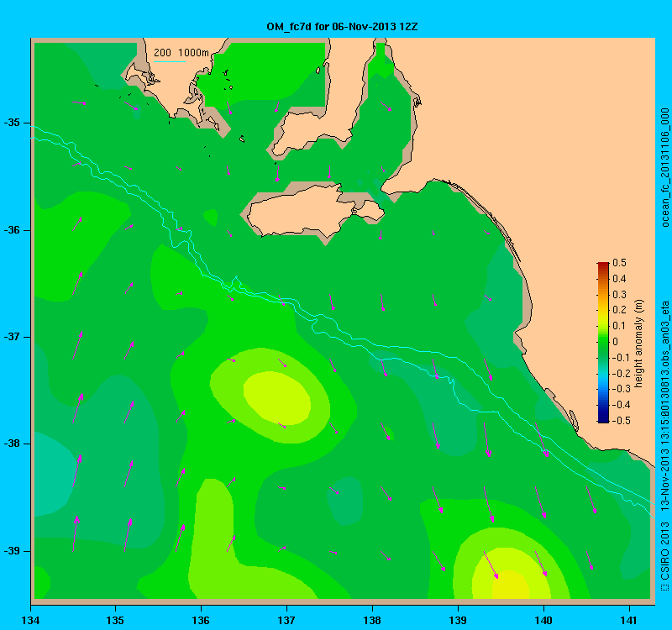The height and width of the screenshot is (630, 672).
Task: Click the 0.4 colorbar tick label
Action: pos(619,279)
